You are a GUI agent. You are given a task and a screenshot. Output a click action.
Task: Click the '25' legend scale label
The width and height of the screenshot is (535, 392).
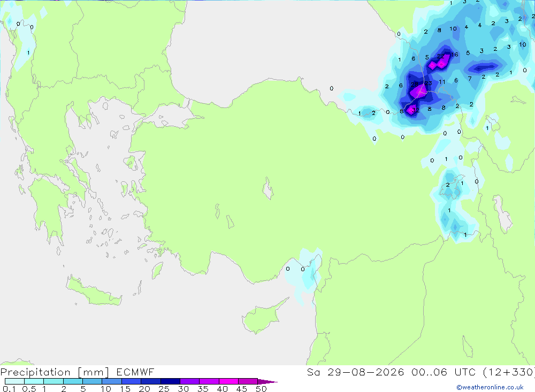point(164,389)
